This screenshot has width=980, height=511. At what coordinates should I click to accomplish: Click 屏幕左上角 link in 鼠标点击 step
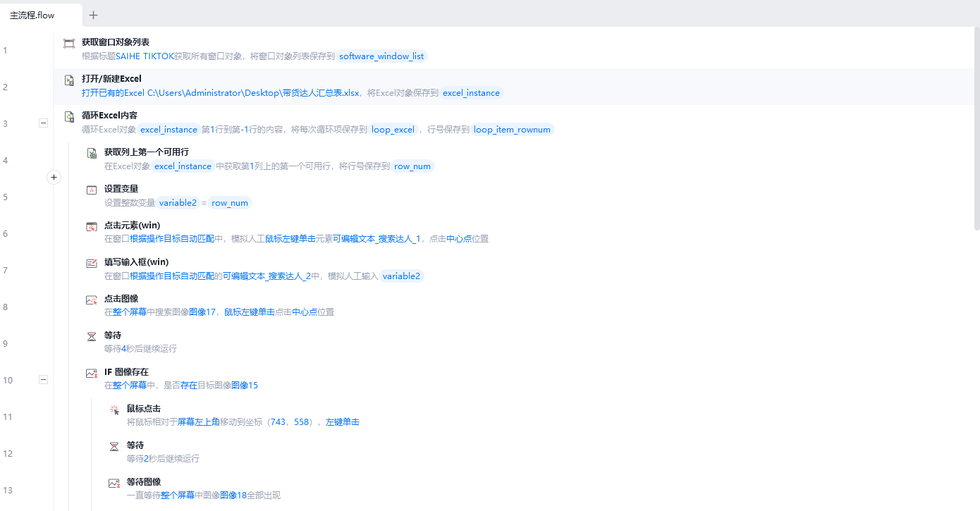(199, 422)
